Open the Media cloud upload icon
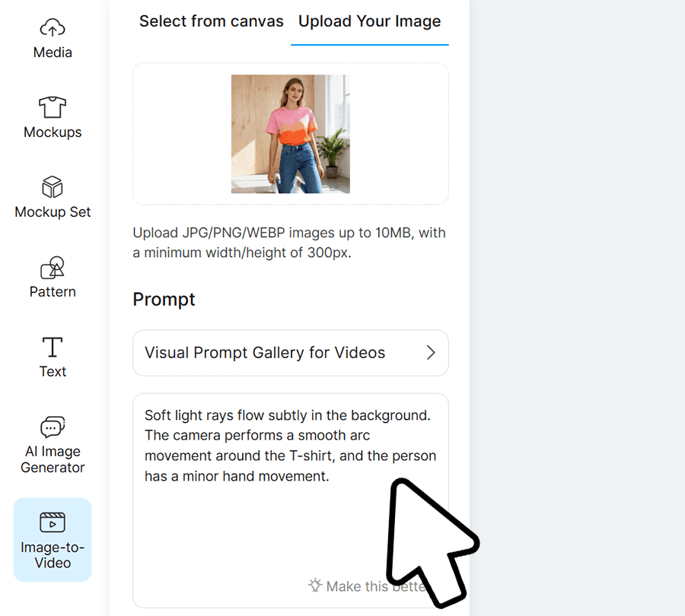Screen dimensions: 685x616 click(x=53, y=28)
